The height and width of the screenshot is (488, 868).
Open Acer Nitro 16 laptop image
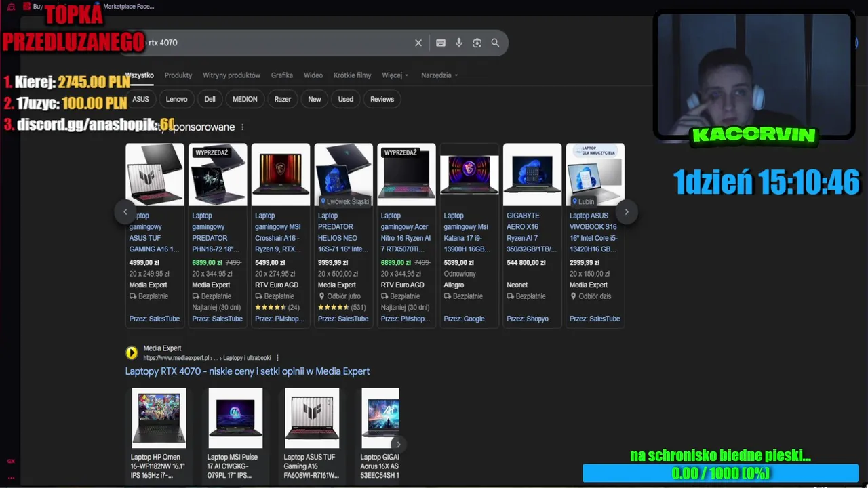pos(406,175)
